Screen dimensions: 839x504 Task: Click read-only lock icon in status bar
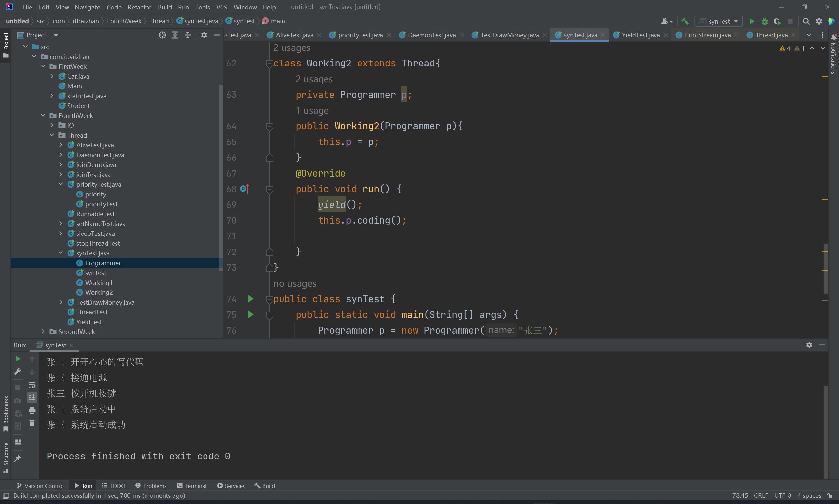click(830, 495)
